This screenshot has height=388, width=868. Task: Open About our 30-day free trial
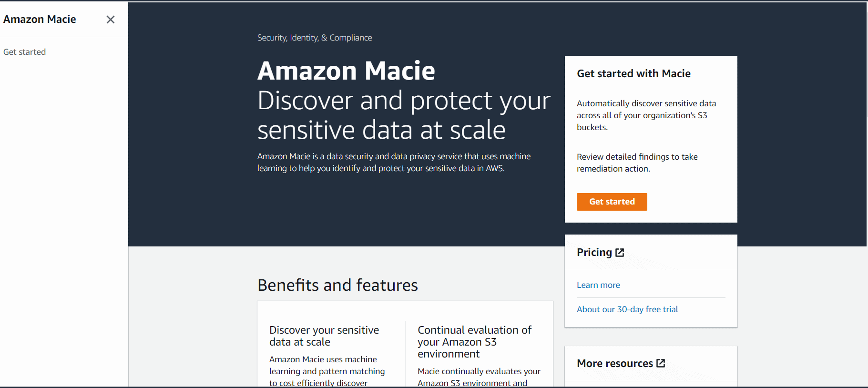(627, 309)
